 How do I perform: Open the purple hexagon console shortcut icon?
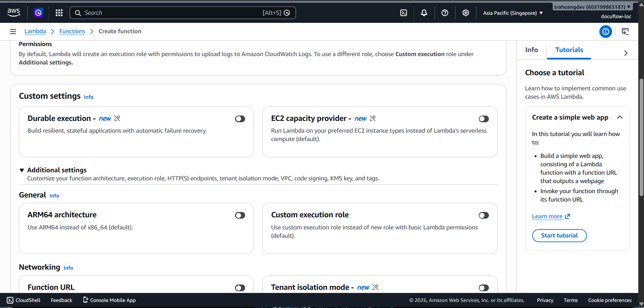click(x=38, y=13)
